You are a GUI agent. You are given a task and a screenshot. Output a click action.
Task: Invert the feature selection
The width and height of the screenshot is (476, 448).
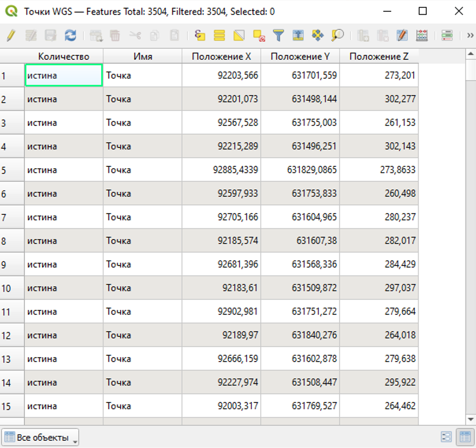pyautogui.click(x=239, y=35)
